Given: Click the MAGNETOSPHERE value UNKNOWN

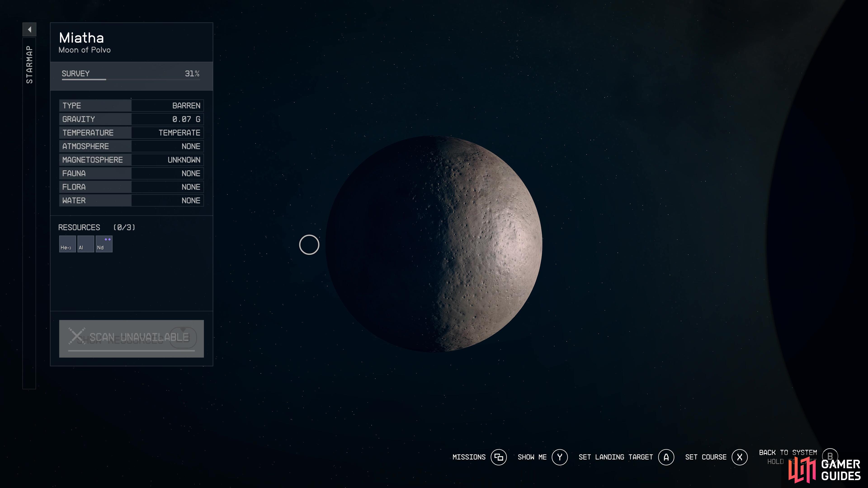Looking at the screenshot, I should [x=184, y=160].
